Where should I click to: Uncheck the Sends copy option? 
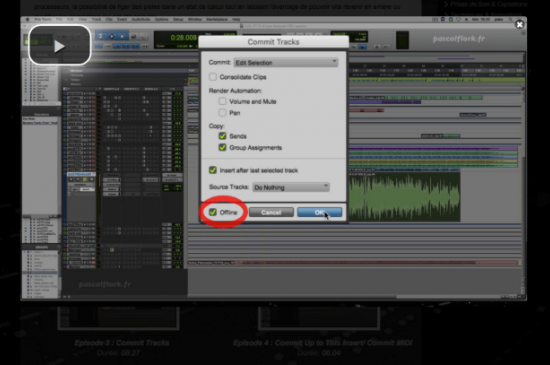[222, 136]
